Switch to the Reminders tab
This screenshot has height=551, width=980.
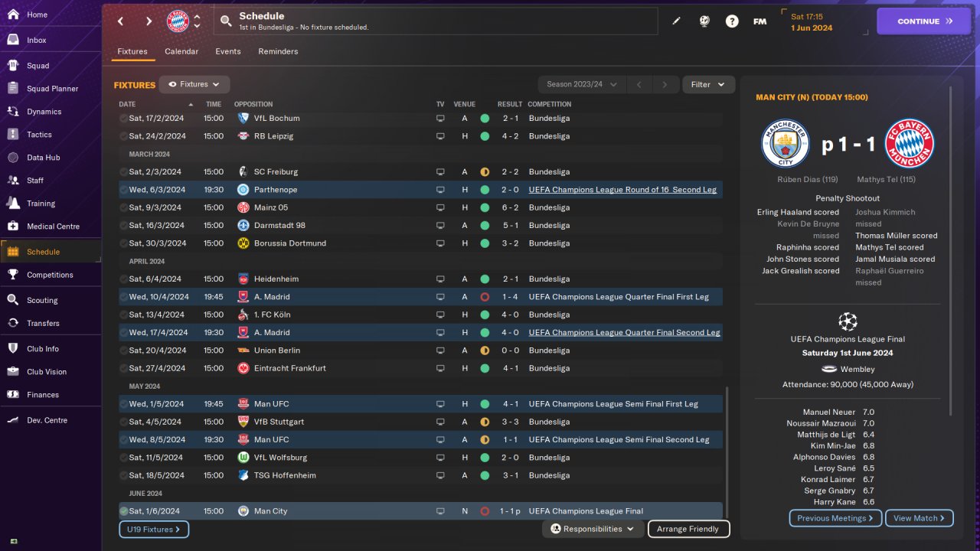pos(278,51)
